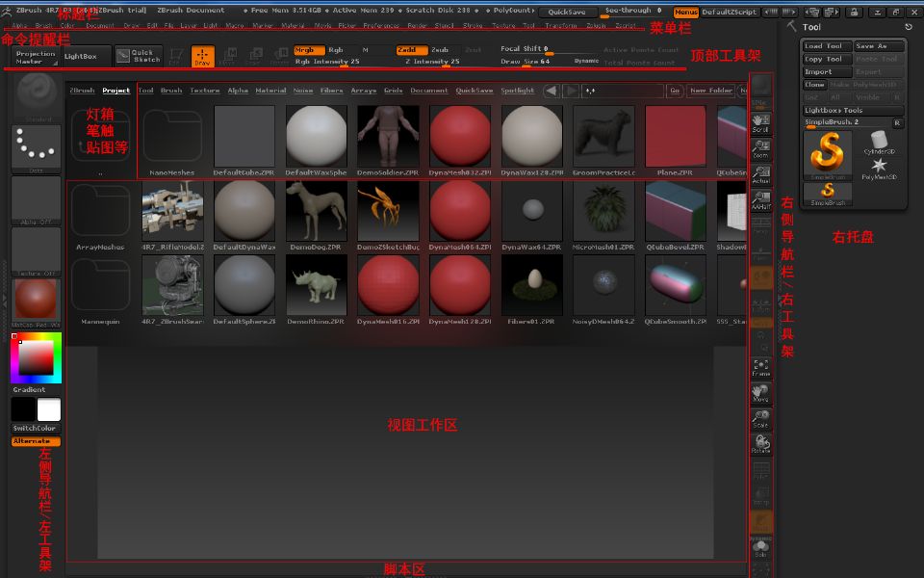This screenshot has width=924, height=578.
Task: Select the Cylinder3D tool
Action: pos(879,143)
